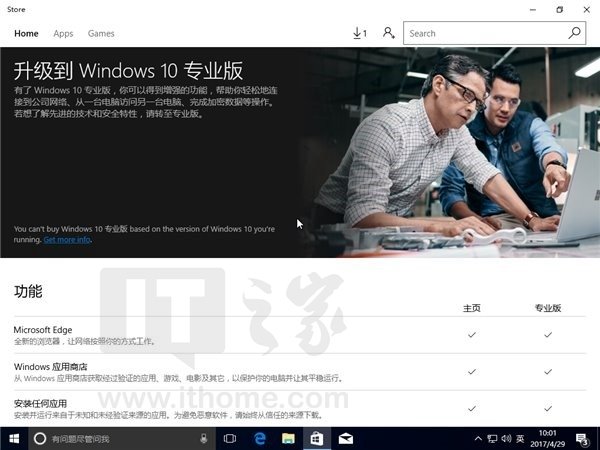This screenshot has width=600, height=450.
Task: Expand the hidden system tray icons chevron
Action: point(478,439)
